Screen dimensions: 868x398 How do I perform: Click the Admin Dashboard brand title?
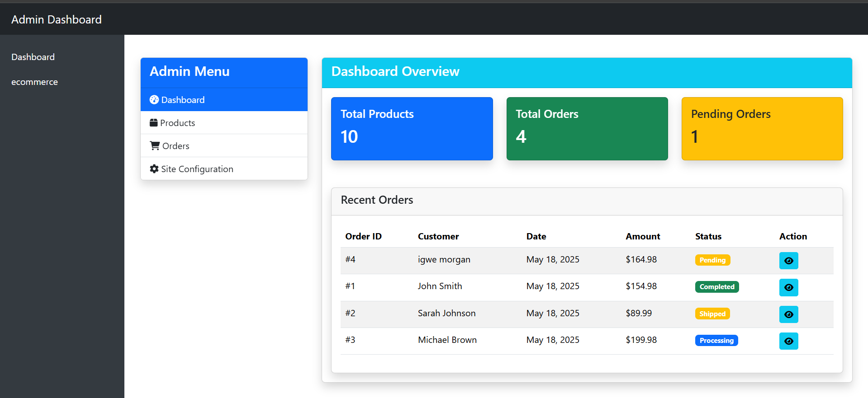point(57,19)
